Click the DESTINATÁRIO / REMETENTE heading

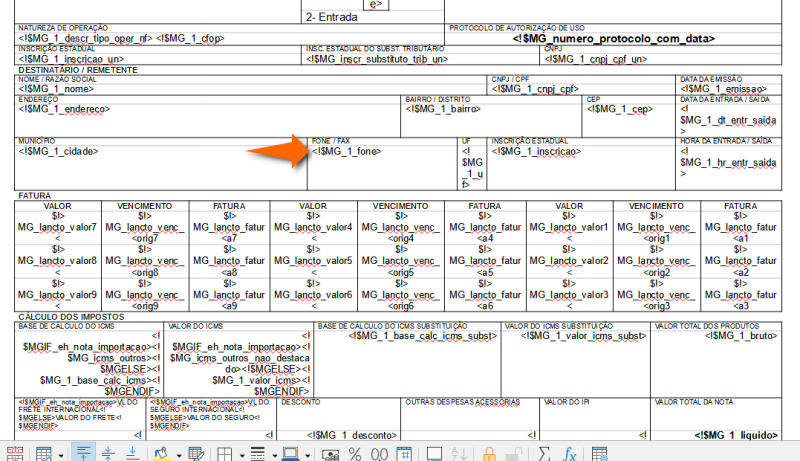78,70
